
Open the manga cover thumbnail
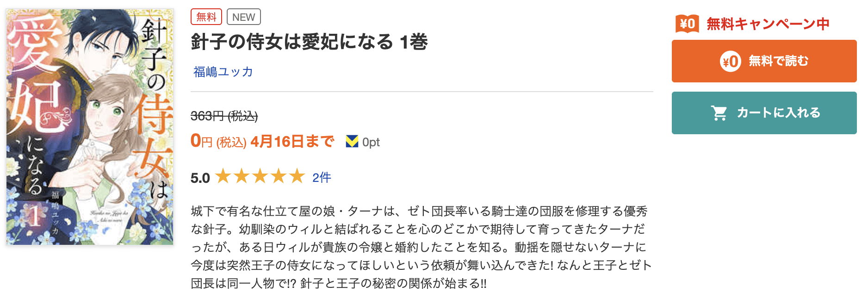point(90,127)
